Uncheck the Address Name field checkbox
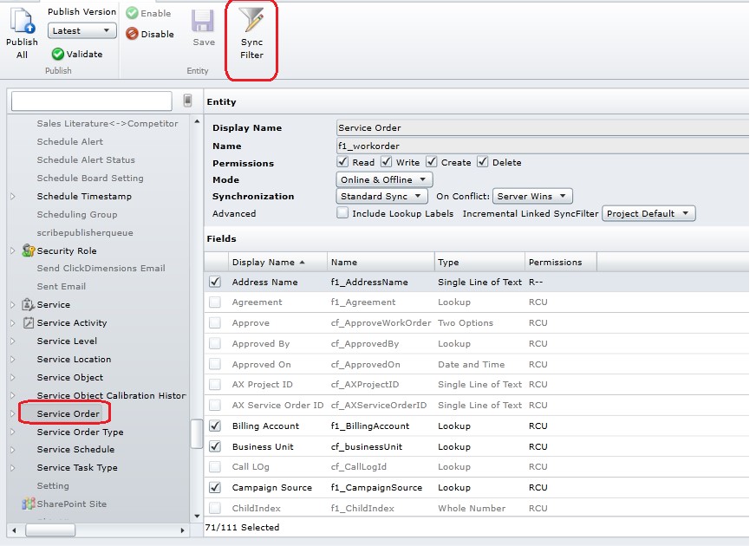Image resolution: width=756 pixels, height=546 pixels. [x=215, y=282]
